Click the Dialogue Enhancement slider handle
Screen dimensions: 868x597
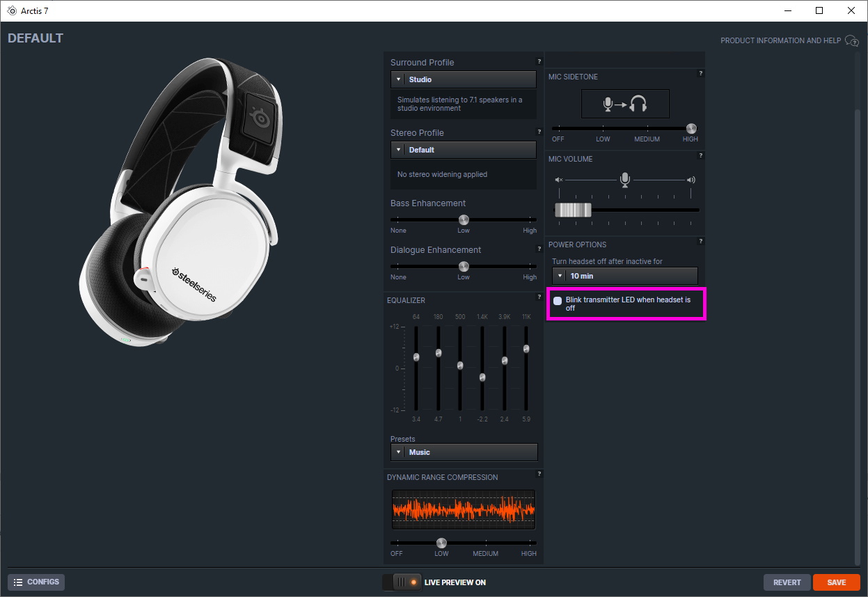click(x=464, y=266)
